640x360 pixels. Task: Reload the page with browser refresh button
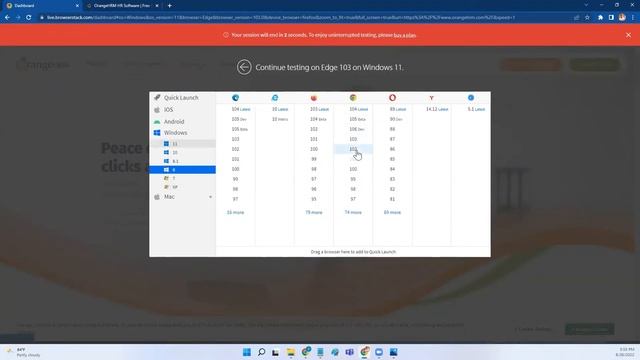pyautogui.click(x=29, y=18)
